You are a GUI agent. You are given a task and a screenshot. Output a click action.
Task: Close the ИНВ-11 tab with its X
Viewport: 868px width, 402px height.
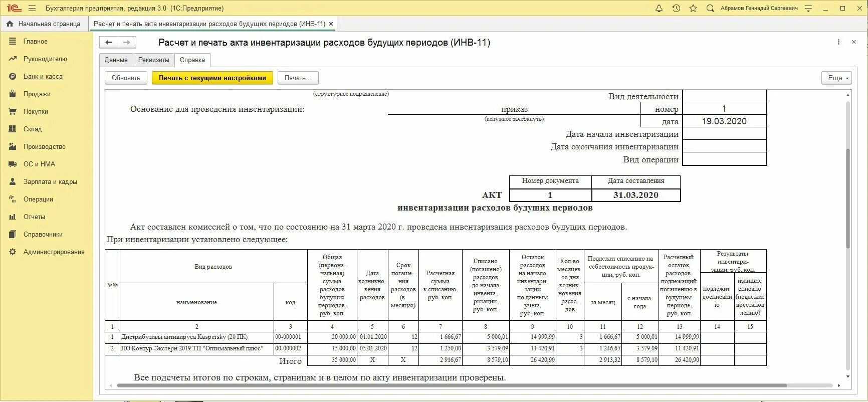click(331, 24)
